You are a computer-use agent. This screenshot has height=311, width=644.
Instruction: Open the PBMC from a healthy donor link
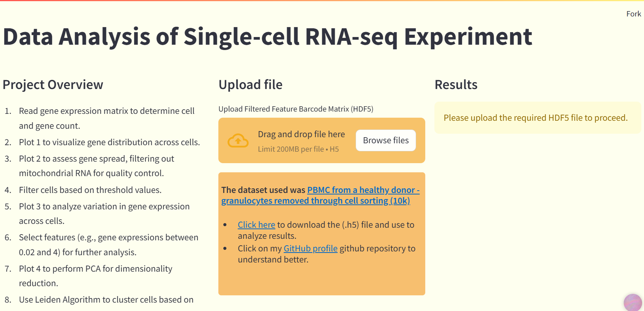[363, 190]
